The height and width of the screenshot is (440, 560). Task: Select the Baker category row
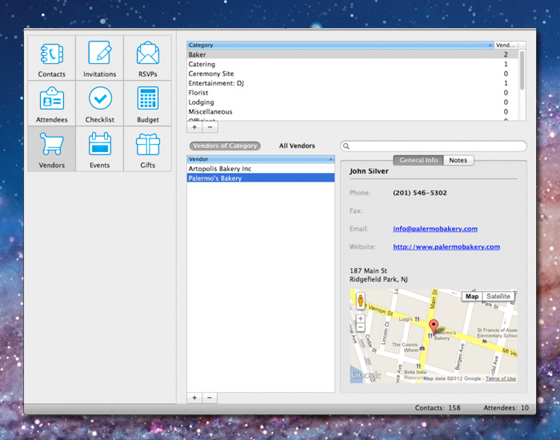click(x=352, y=55)
